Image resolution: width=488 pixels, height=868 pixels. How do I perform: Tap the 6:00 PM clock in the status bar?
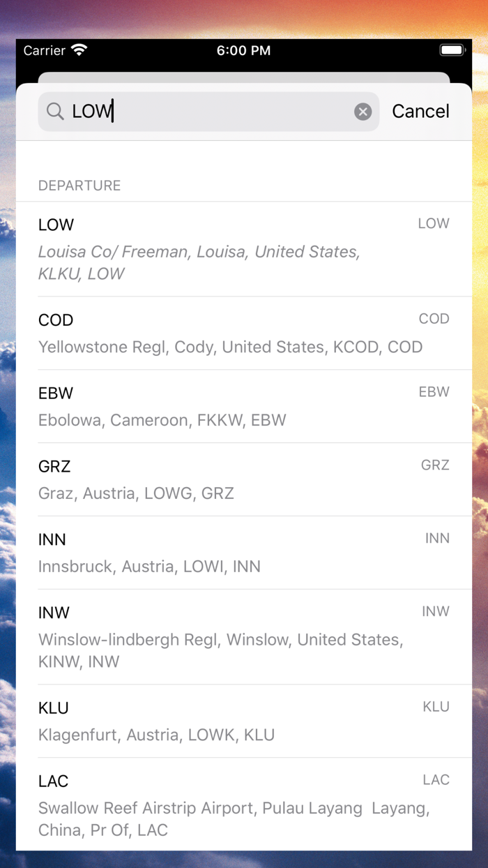point(243,50)
